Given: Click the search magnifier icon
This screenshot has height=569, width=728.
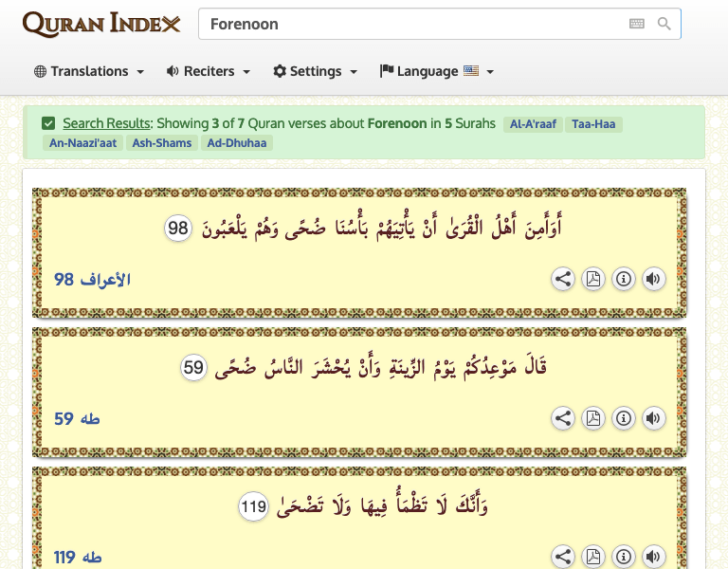Looking at the screenshot, I should 664,25.
